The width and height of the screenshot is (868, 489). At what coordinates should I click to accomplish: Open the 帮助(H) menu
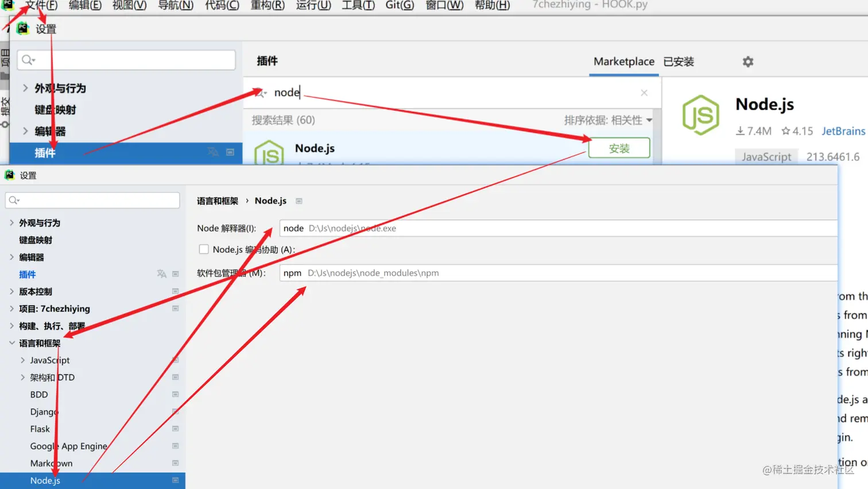click(492, 5)
